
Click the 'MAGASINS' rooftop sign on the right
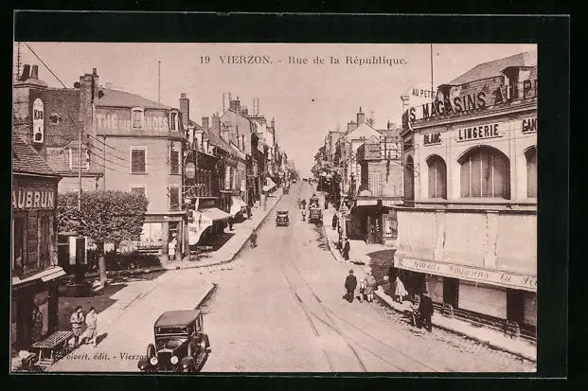[x=471, y=101]
